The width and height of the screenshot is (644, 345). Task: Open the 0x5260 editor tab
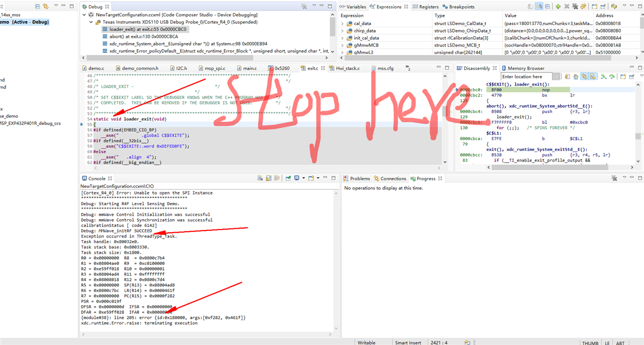tap(278, 68)
